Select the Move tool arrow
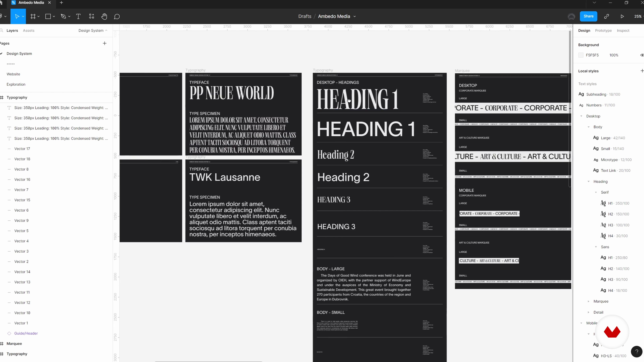Image resolution: width=644 pixels, height=362 pixels. [17, 16]
